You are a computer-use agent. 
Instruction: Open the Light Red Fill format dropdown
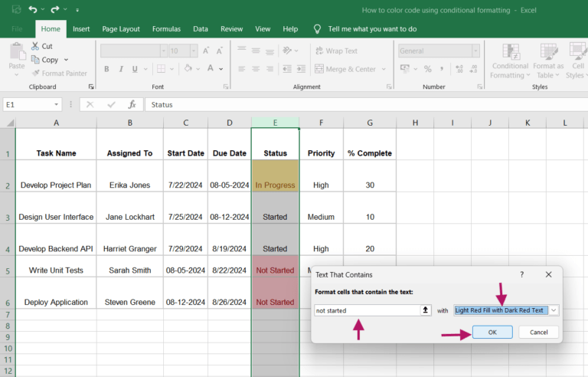554,310
